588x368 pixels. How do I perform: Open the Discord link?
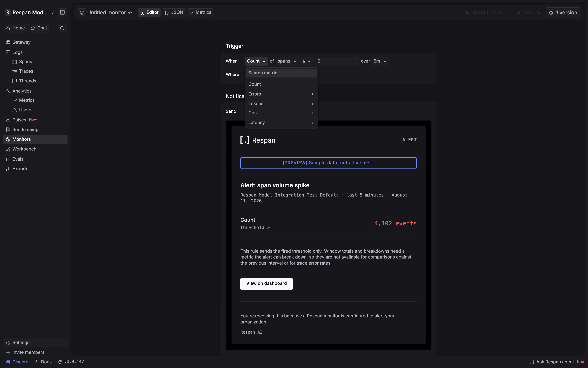click(x=17, y=362)
